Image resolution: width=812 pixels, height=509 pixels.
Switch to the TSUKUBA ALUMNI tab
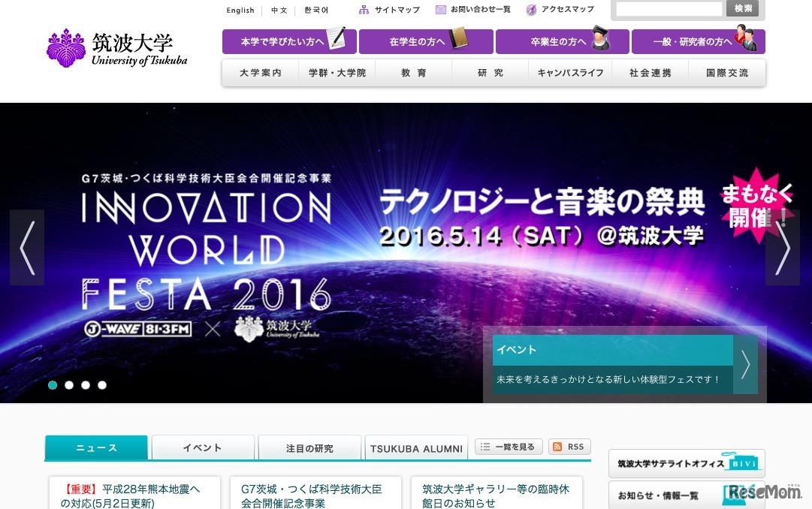pyautogui.click(x=415, y=448)
